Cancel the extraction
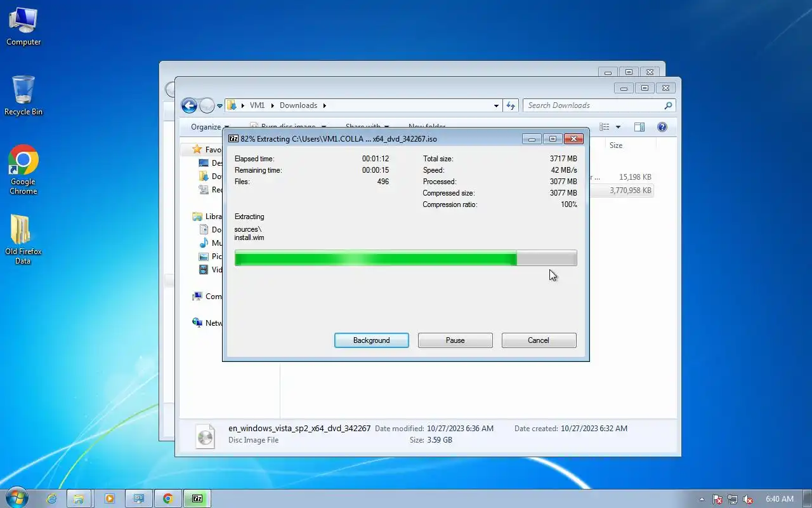 (539, 340)
